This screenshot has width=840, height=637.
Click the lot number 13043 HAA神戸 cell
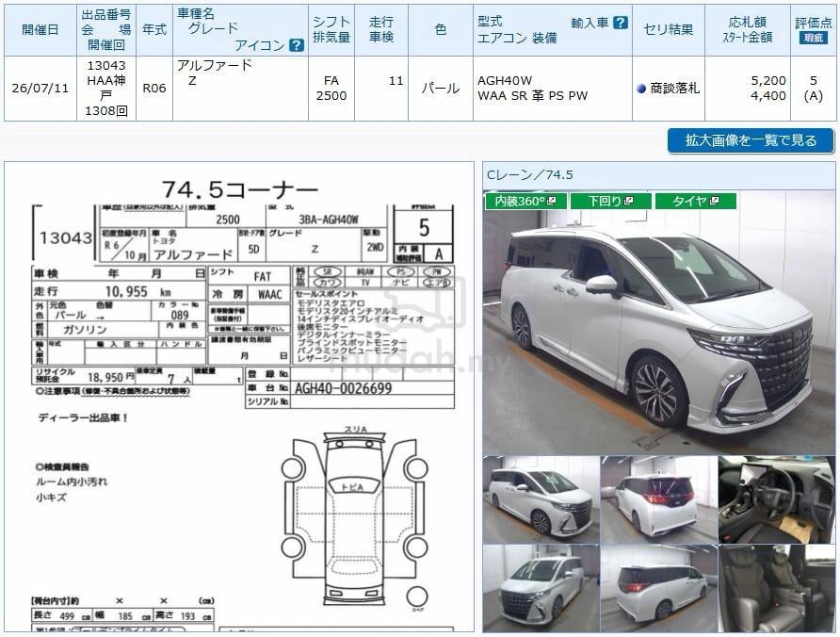[x=106, y=89]
